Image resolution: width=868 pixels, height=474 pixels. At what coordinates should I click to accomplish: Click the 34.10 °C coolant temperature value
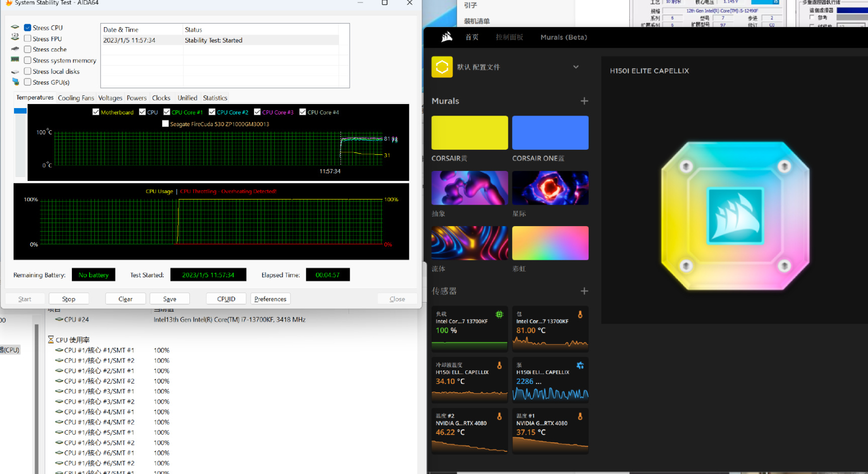pos(450,381)
